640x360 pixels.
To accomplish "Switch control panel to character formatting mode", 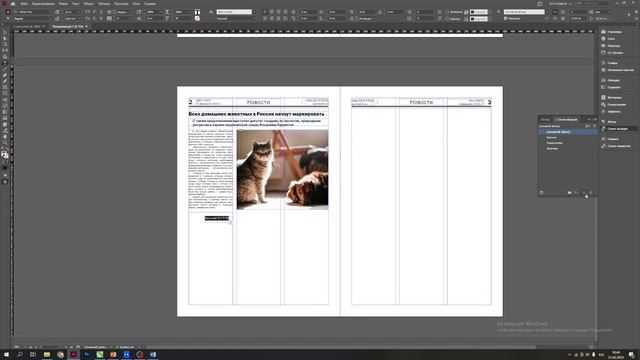I will (8, 12).
